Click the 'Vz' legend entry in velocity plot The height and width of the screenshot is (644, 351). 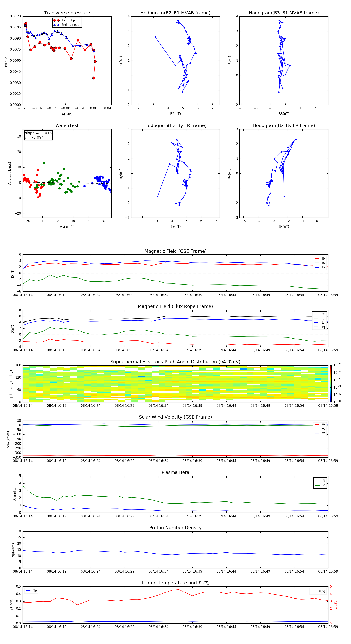click(320, 433)
